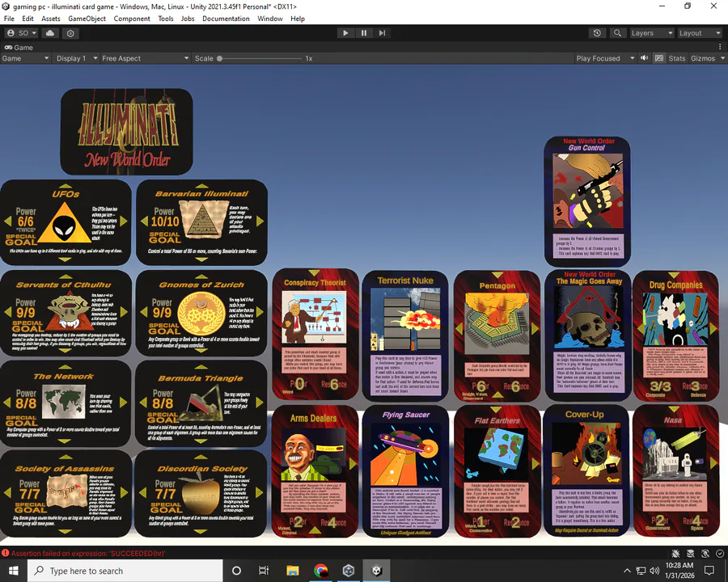The height and width of the screenshot is (582, 728).
Task: Open the Window menu
Action: tap(269, 19)
